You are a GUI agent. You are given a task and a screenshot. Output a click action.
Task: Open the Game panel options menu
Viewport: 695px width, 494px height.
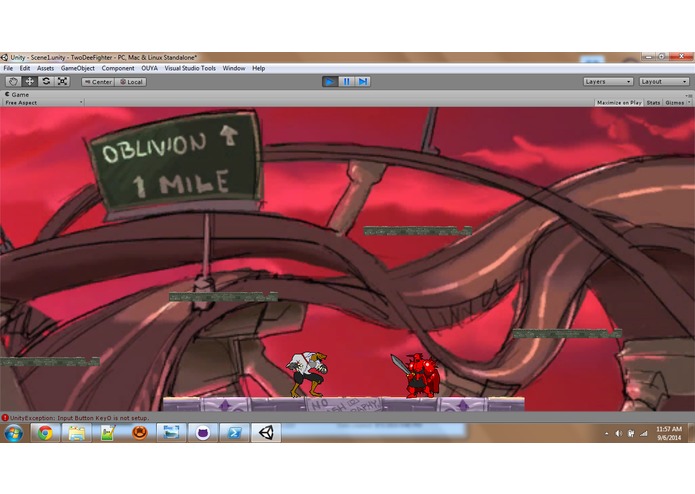[689, 95]
